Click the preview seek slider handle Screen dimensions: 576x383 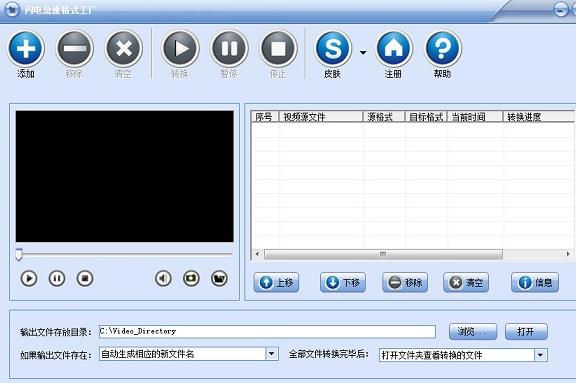[x=19, y=254]
